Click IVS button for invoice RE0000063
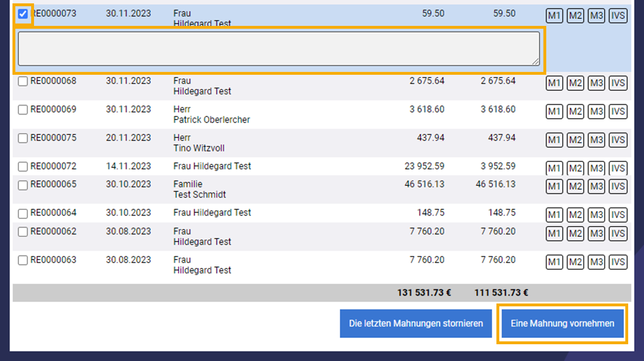This screenshot has width=644, height=361. (618, 262)
